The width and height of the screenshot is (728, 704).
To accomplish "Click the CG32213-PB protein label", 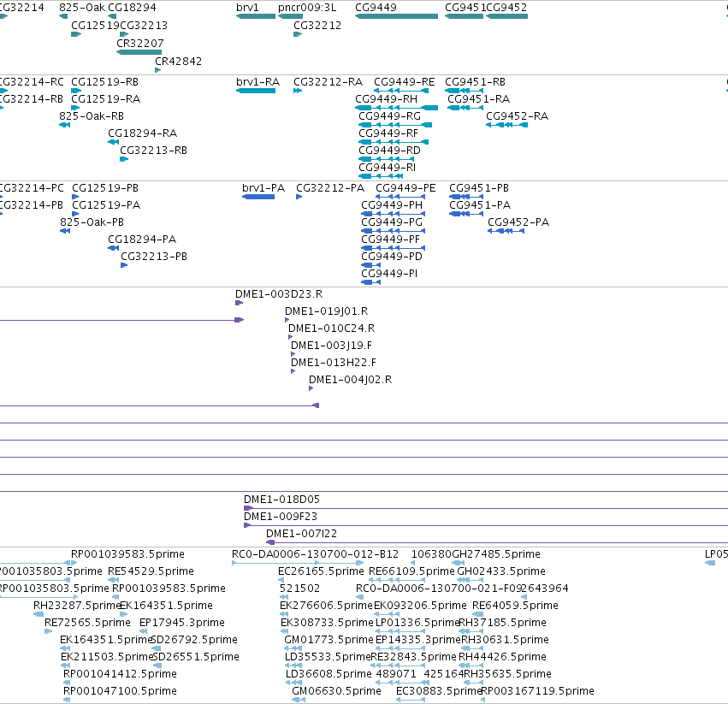I will [154, 257].
